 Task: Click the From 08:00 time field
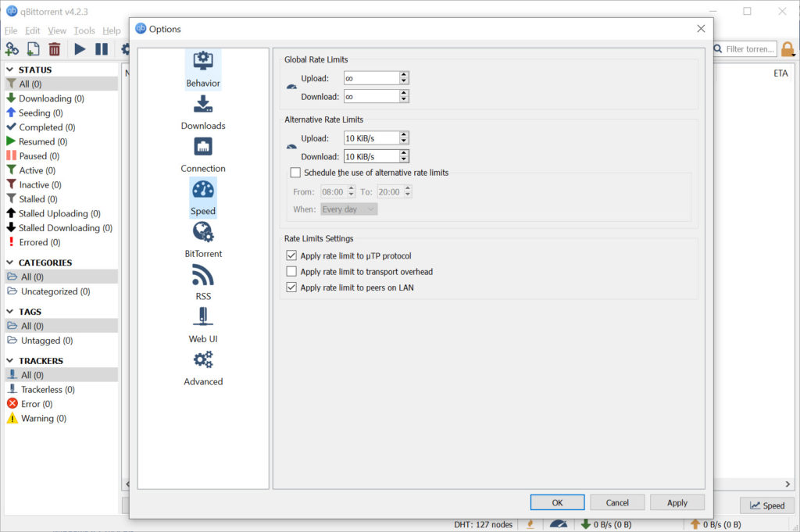point(334,191)
